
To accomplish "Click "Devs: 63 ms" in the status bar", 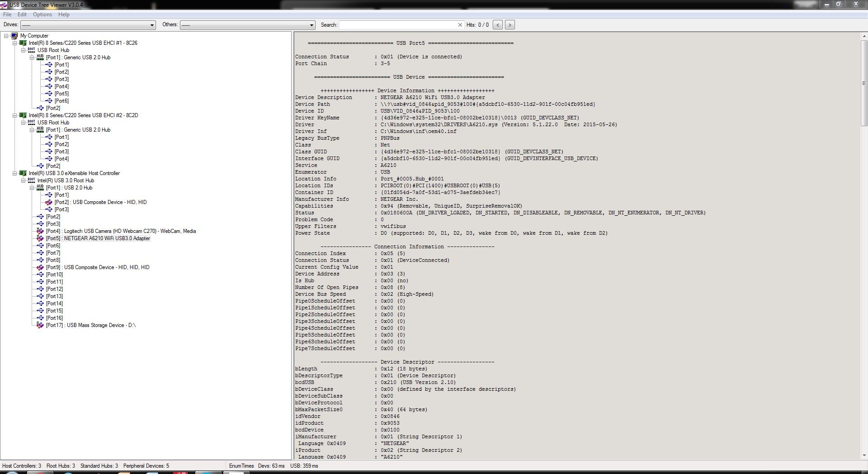I will [x=271, y=466].
